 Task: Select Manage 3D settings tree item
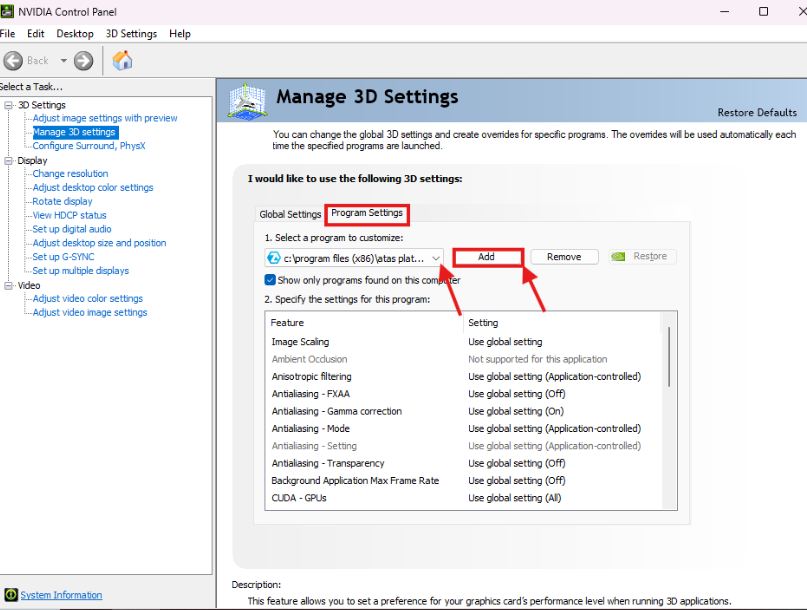pyautogui.click(x=75, y=132)
